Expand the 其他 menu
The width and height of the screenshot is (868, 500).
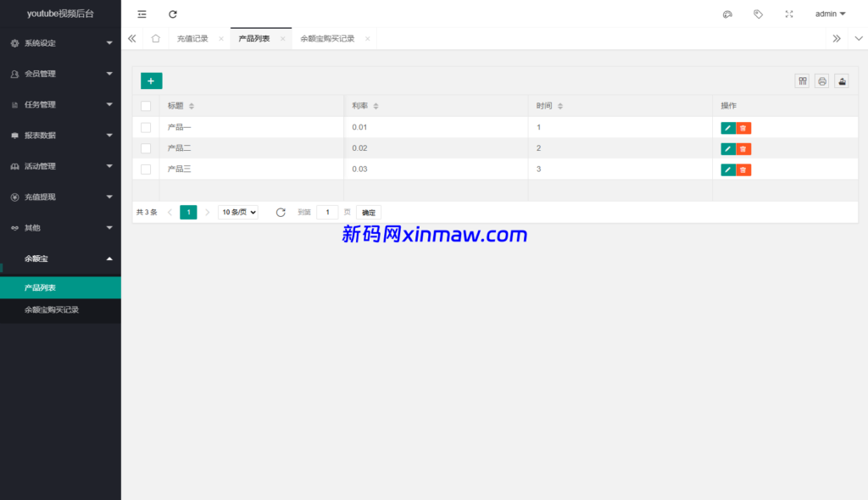point(60,228)
